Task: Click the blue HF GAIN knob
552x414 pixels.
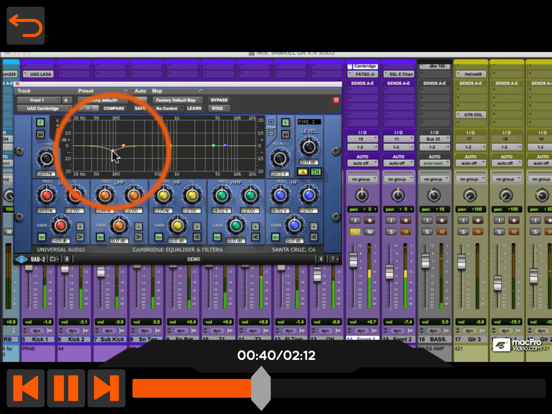Action: point(294,226)
